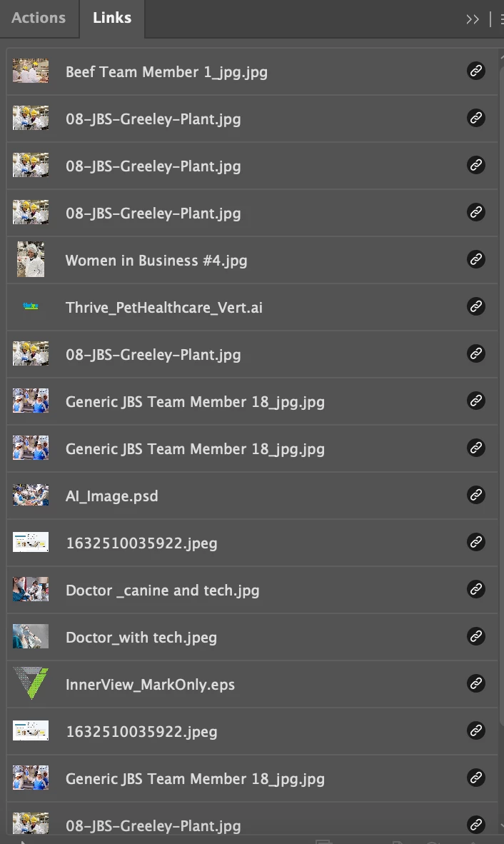504x844 pixels.
Task: Click linked-file icon for Thrive_PetHealthcare_Vert.ai
Action: pos(476,306)
